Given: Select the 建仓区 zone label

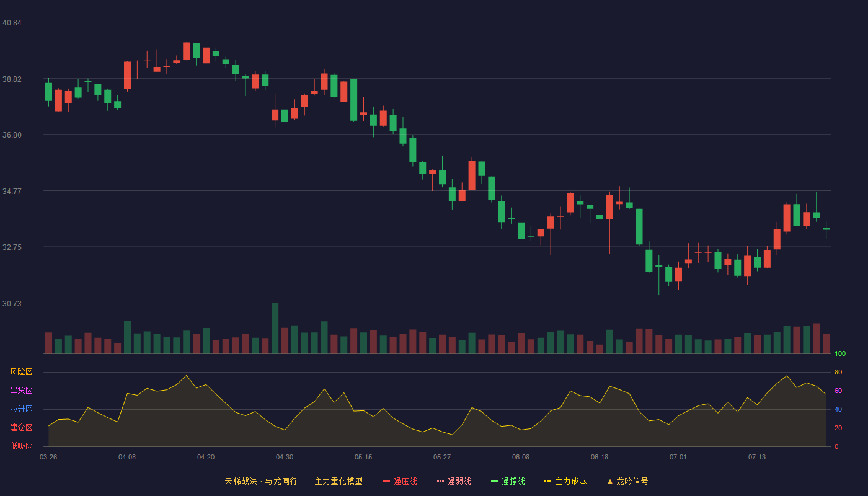Looking at the screenshot, I should tap(21, 428).
